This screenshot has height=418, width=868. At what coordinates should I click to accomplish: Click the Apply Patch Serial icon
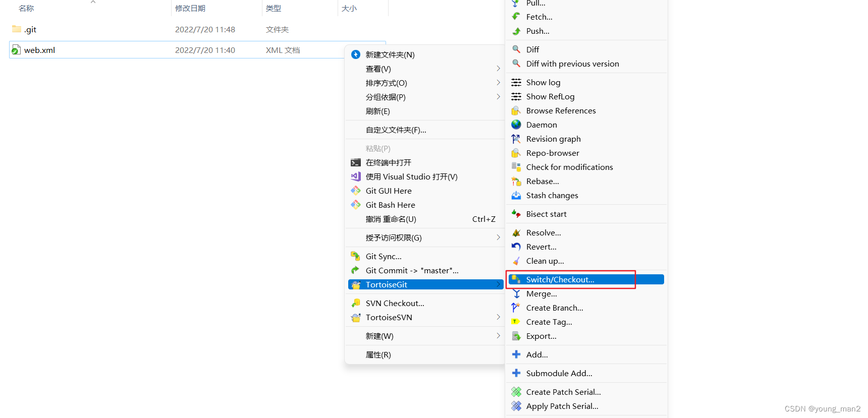pos(516,406)
